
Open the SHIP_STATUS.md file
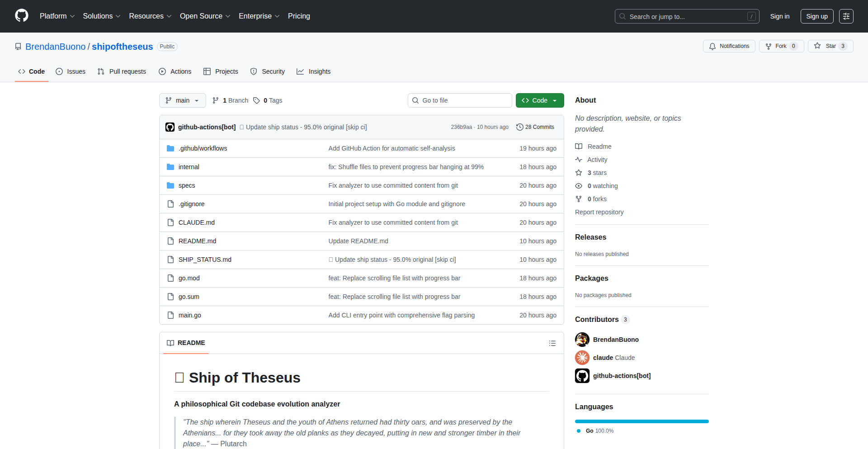click(x=205, y=260)
